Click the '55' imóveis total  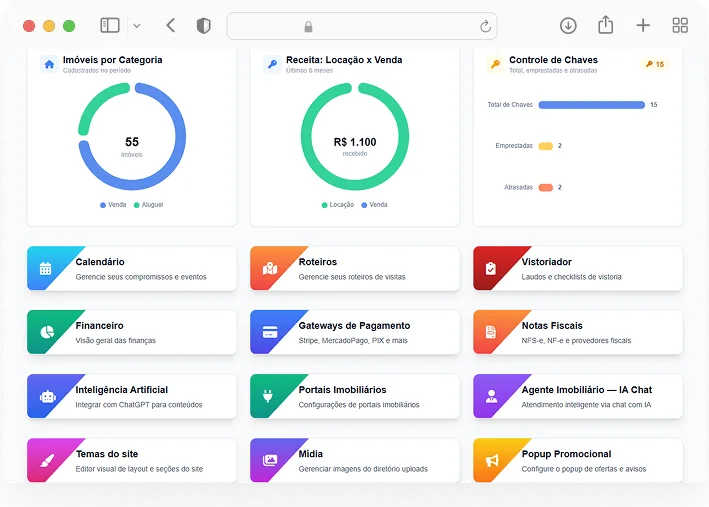click(x=132, y=142)
